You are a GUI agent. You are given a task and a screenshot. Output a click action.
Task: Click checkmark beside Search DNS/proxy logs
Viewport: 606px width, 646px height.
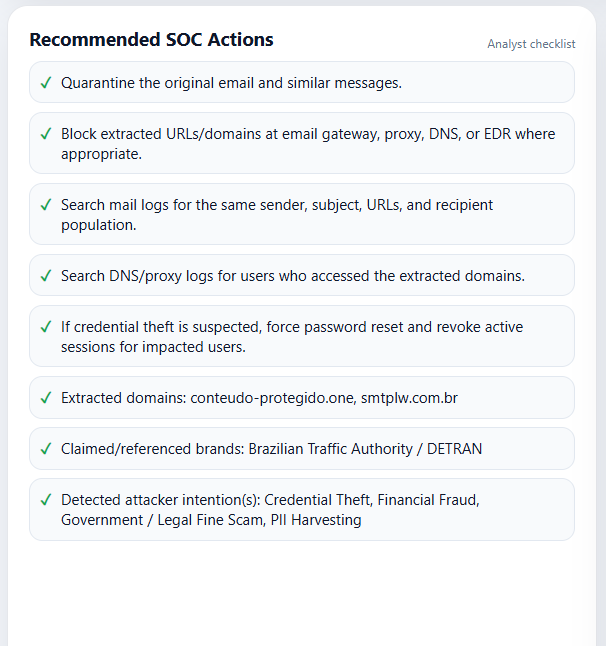(46, 276)
